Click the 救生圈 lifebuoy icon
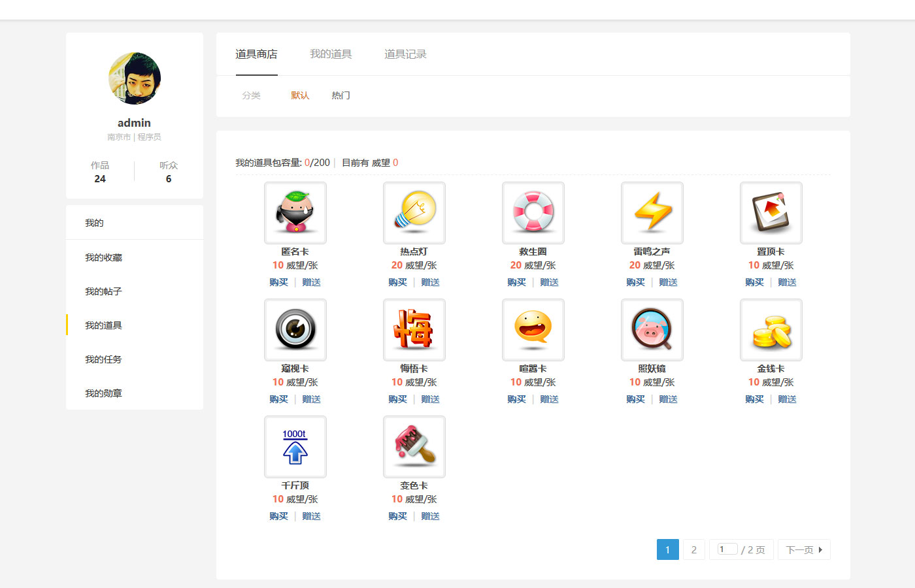 (x=533, y=213)
